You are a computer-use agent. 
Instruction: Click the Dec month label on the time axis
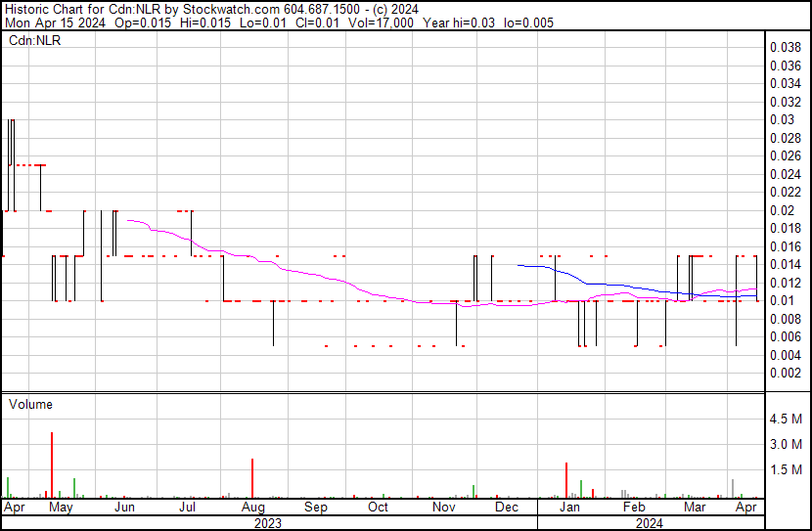point(507,508)
